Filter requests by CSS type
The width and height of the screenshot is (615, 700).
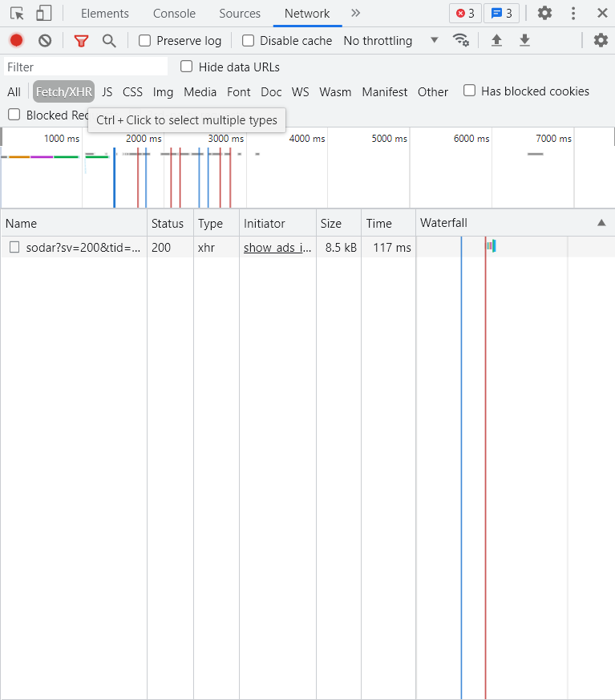click(x=132, y=92)
